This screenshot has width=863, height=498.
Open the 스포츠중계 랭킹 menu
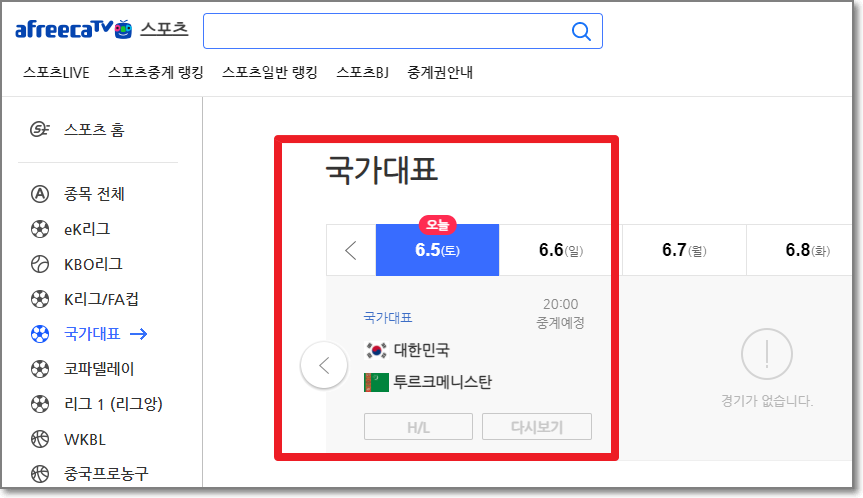(x=156, y=73)
